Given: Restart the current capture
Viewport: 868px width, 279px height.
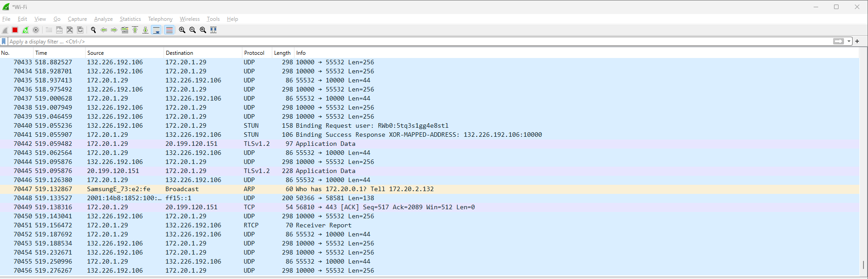Looking at the screenshot, I should (25, 30).
